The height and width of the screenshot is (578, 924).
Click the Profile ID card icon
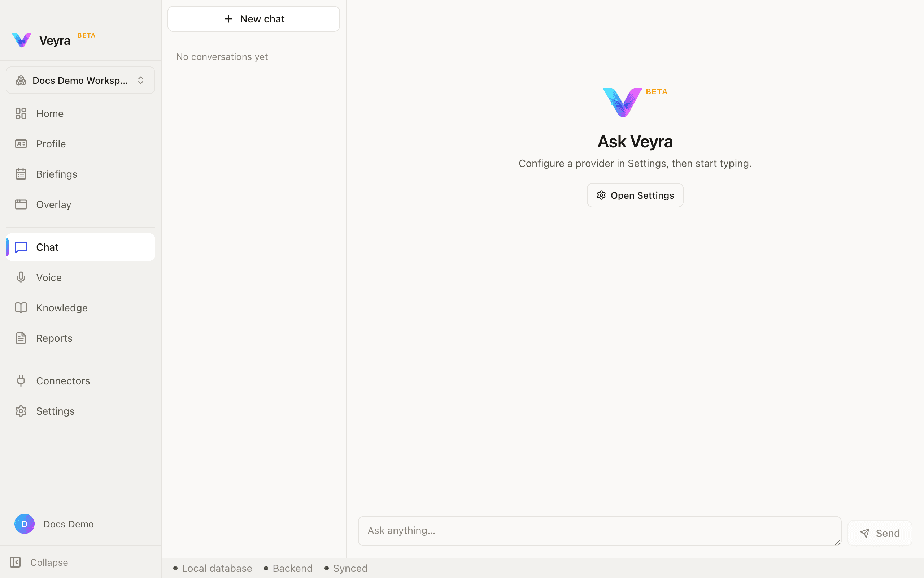21,144
